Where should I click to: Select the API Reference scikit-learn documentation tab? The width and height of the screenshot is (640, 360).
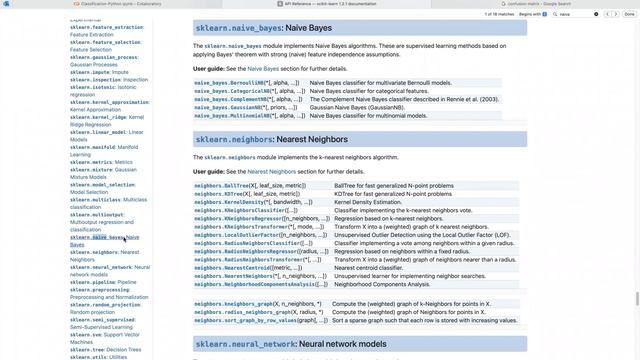[327, 4]
